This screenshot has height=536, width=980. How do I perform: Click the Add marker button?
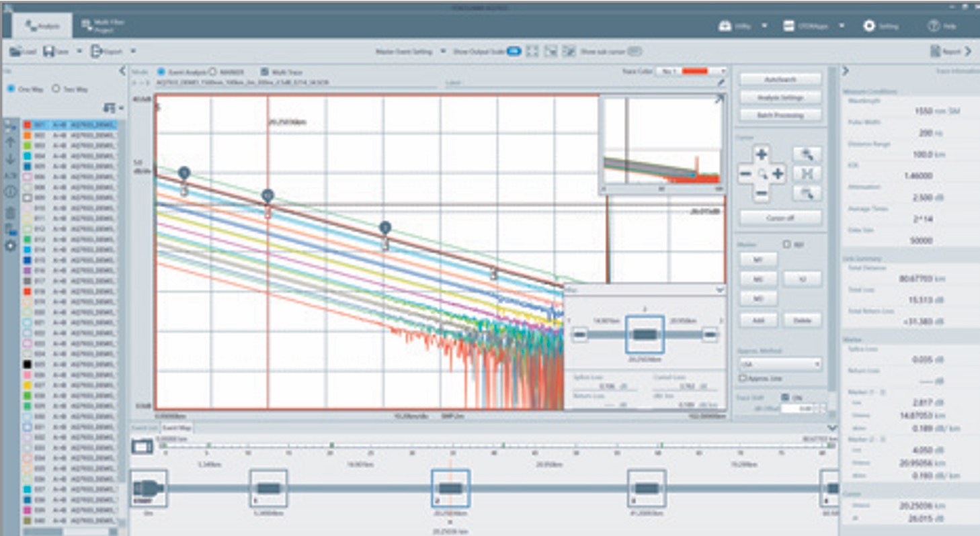point(758,320)
